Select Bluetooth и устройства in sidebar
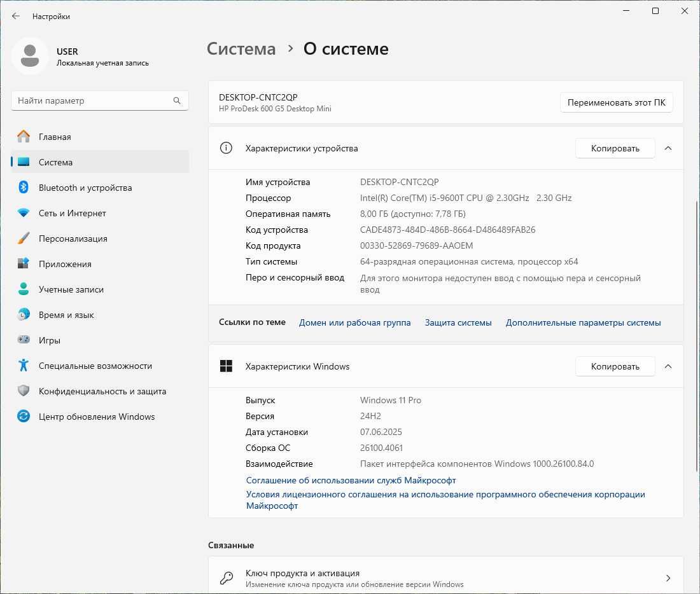The image size is (700, 594). pyautogui.click(x=100, y=188)
